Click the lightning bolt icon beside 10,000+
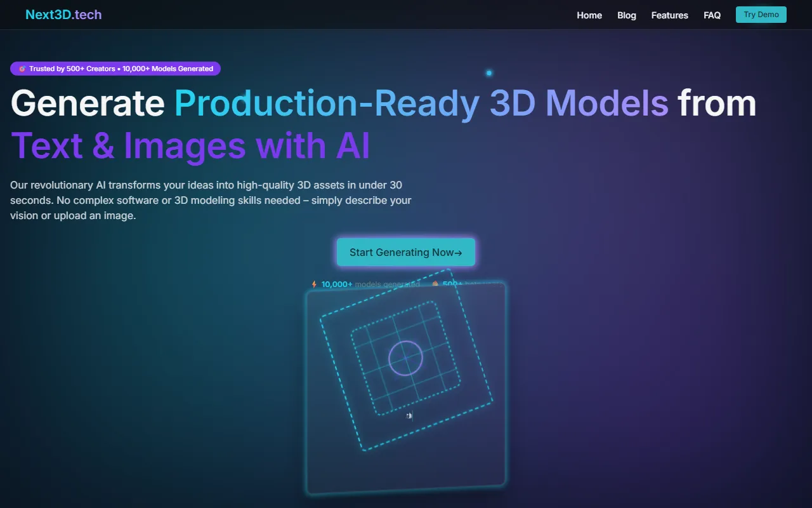 coord(314,284)
